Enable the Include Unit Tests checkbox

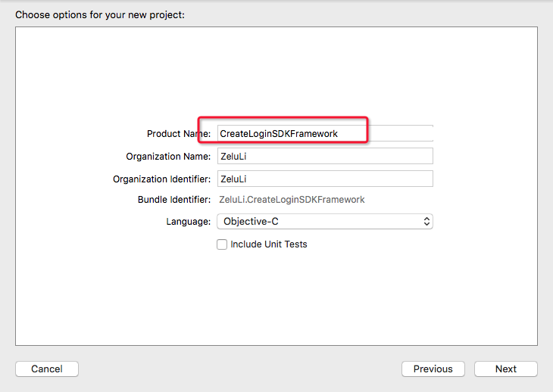[x=222, y=244]
